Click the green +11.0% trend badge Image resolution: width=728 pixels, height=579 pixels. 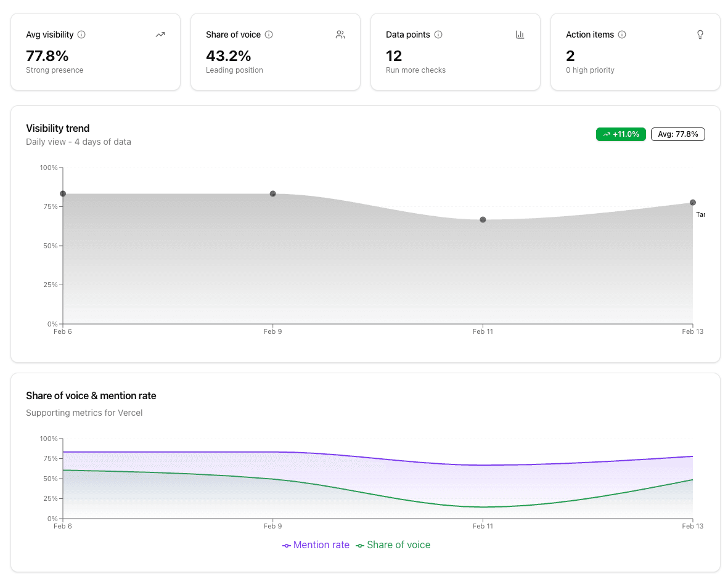click(621, 134)
